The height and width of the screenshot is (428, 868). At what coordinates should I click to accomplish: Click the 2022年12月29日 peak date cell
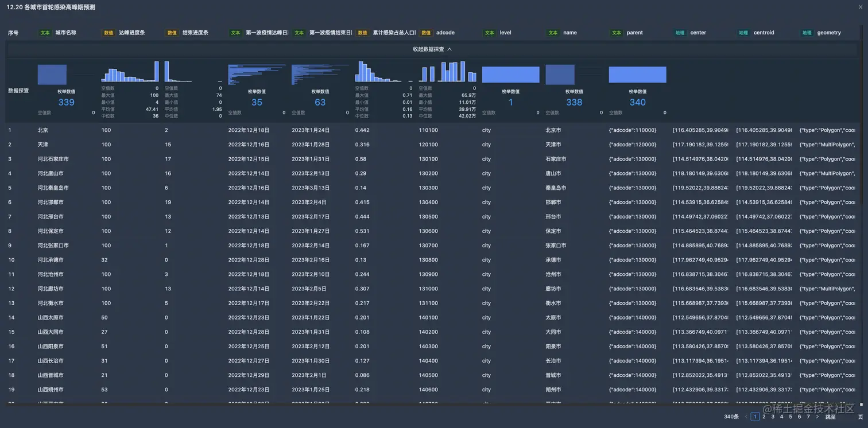(x=249, y=375)
